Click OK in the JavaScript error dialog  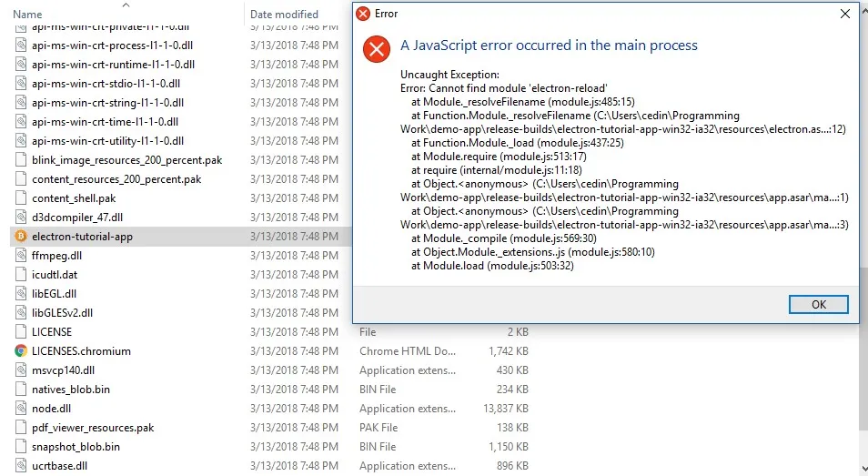pos(818,304)
